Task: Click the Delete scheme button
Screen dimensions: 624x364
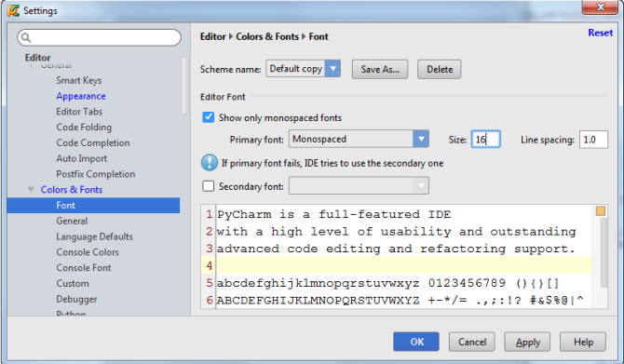Action: click(x=440, y=69)
